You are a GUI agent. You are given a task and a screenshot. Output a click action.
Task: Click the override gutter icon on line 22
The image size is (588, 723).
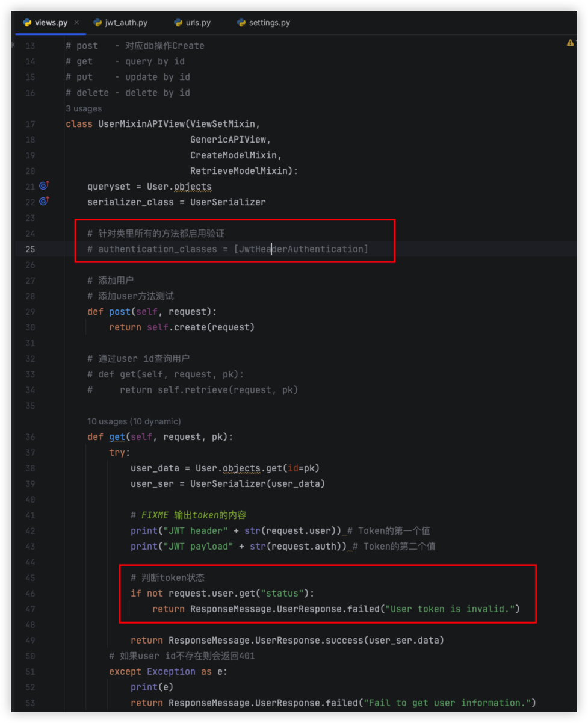click(x=44, y=202)
